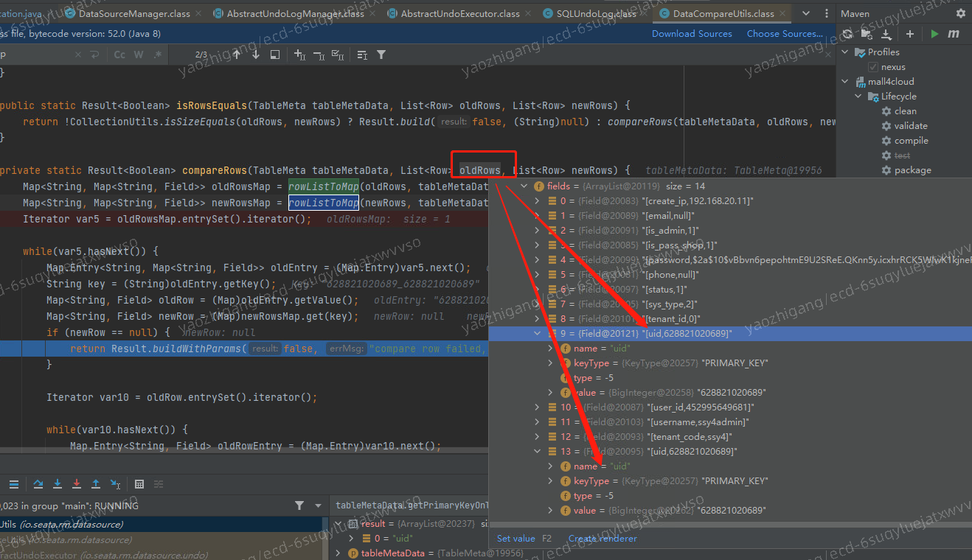The height and width of the screenshot is (560, 972).
Task: Download Maven sources and documentation
Action: [886, 34]
